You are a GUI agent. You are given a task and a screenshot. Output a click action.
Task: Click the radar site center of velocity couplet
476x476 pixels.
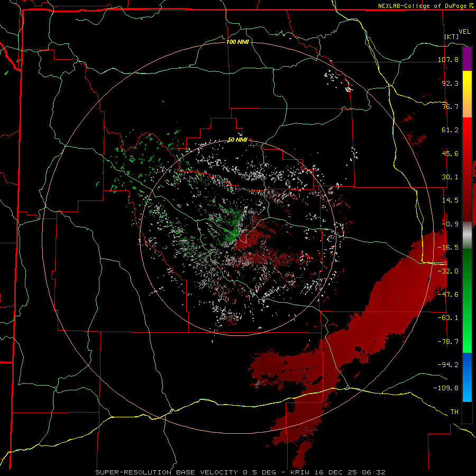click(238, 237)
